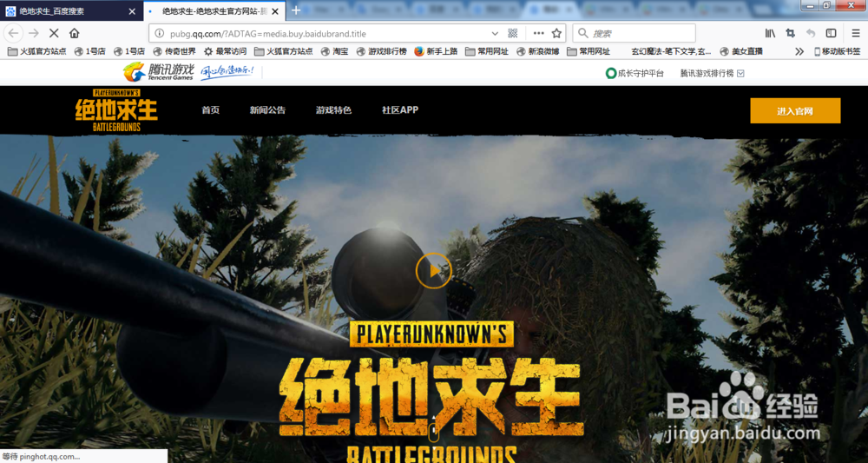Select the active 绝地求生官方网站 tab

(x=214, y=11)
